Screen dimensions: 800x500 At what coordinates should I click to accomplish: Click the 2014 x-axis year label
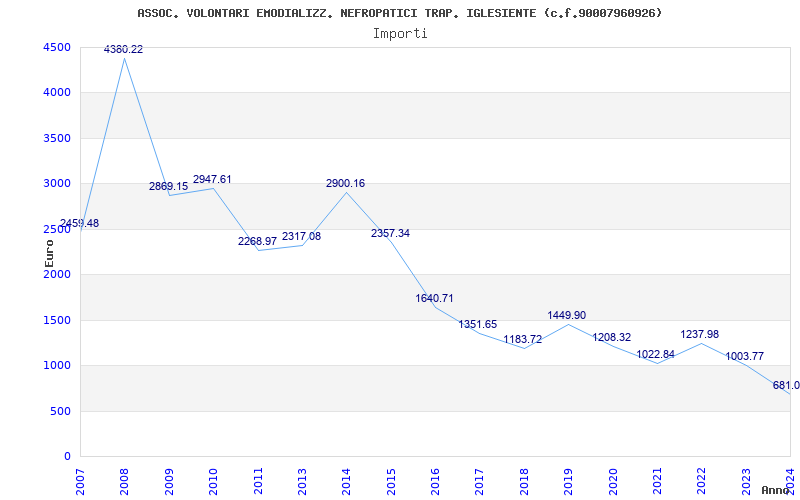point(345,480)
